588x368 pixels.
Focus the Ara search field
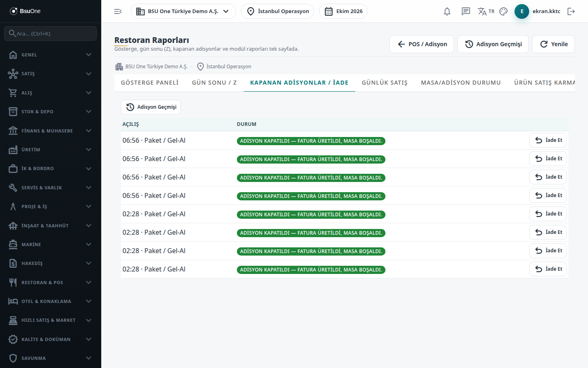pyautogui.click(x=51, y=34)
